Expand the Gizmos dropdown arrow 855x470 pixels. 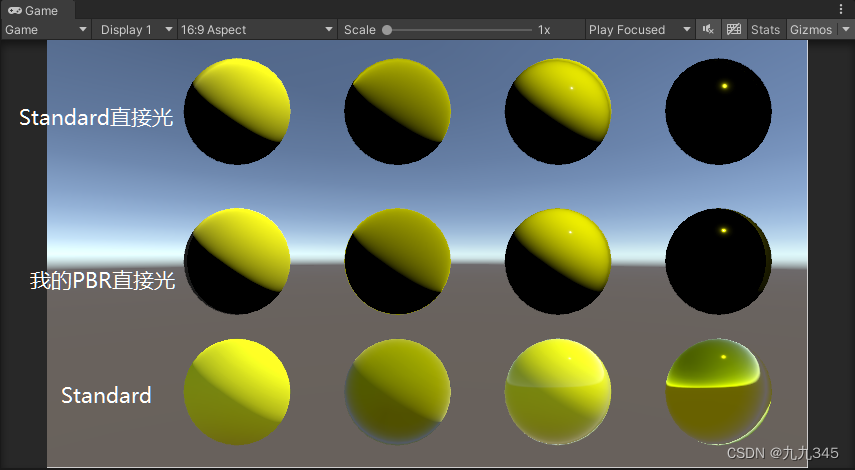coord(846,29)
